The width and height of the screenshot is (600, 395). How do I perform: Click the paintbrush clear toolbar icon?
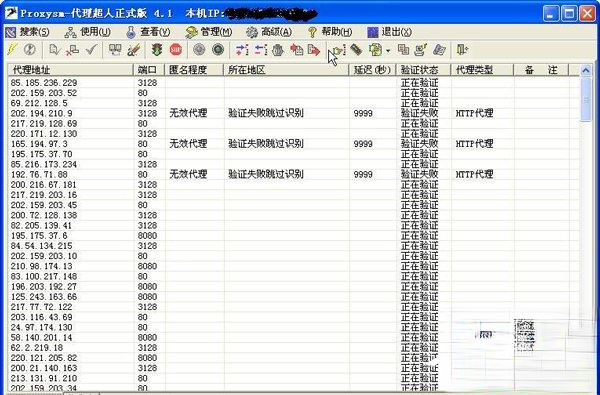(x=134, y=49)
